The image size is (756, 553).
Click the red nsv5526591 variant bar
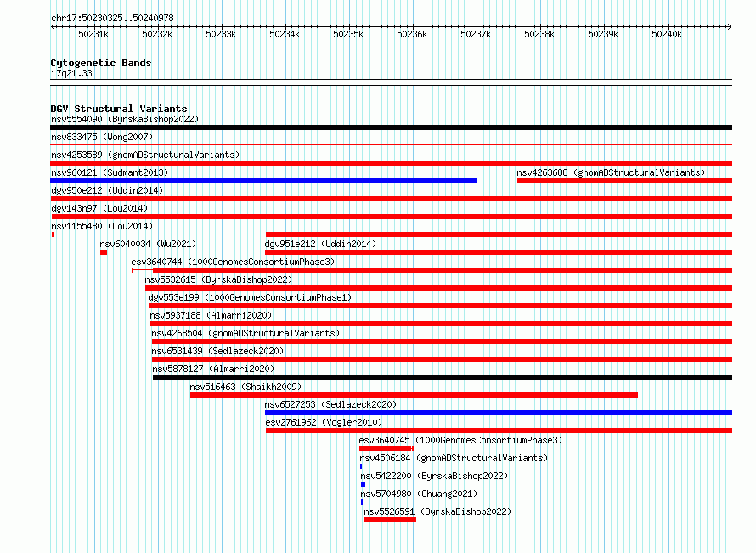390,520
